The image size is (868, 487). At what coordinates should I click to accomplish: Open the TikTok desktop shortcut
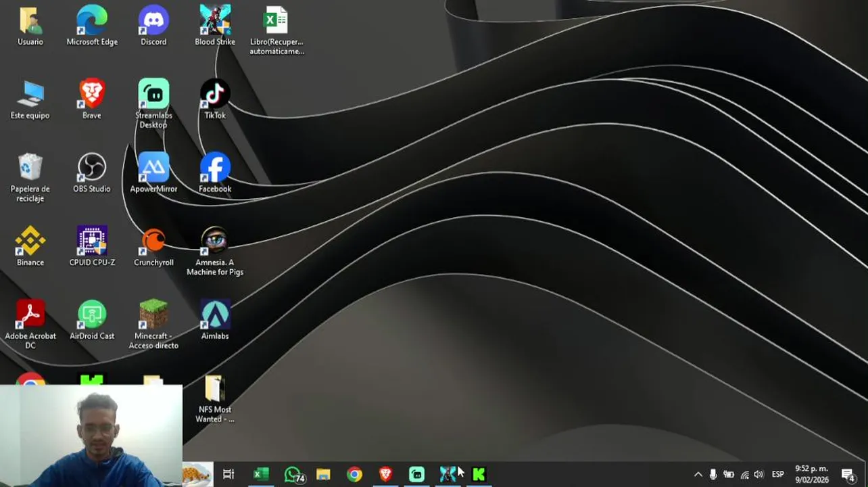[x=215, y=100]
